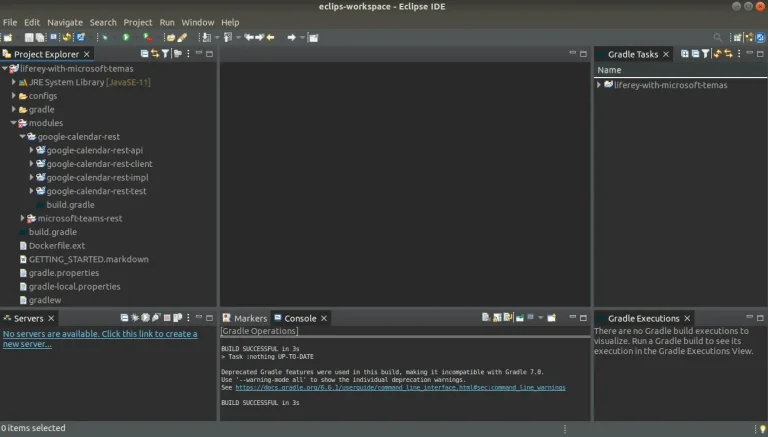
Task: Expand the gradle folder
Action: click(x=14, y=109)
